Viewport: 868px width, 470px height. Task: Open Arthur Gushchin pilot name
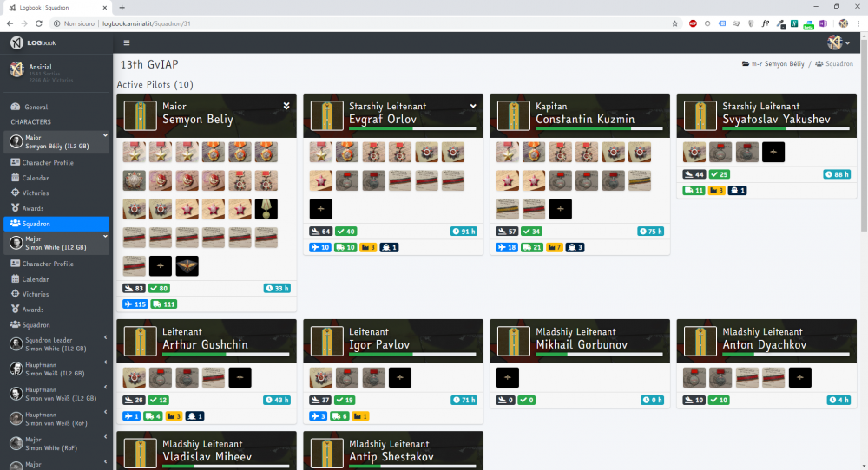point(205,344)
